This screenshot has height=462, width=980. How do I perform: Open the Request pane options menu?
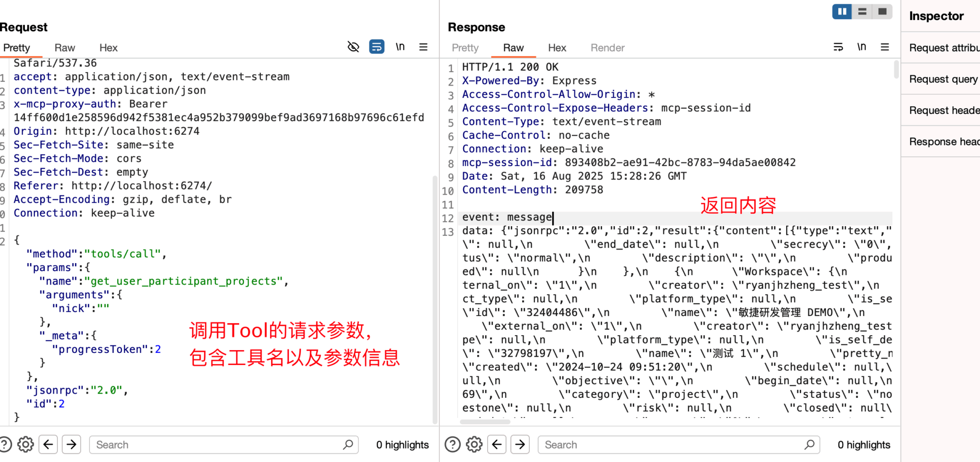[423, 46]
